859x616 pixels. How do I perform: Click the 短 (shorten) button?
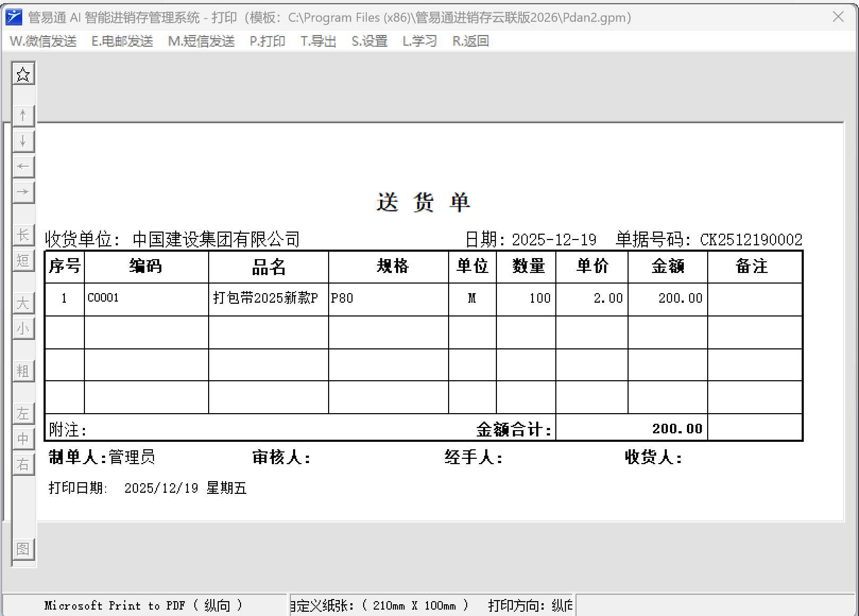tap(23, 261)
